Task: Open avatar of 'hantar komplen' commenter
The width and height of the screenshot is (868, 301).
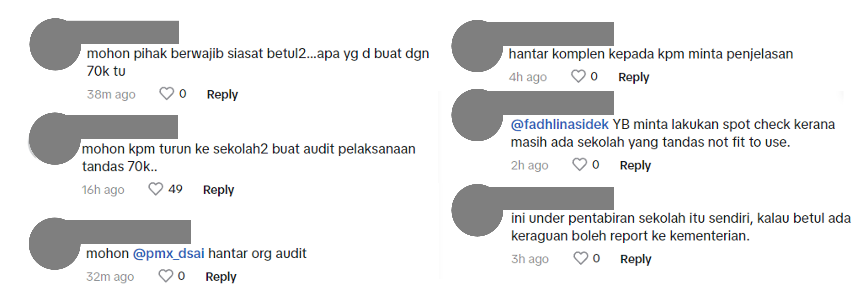Action: [x=477, y=46]
